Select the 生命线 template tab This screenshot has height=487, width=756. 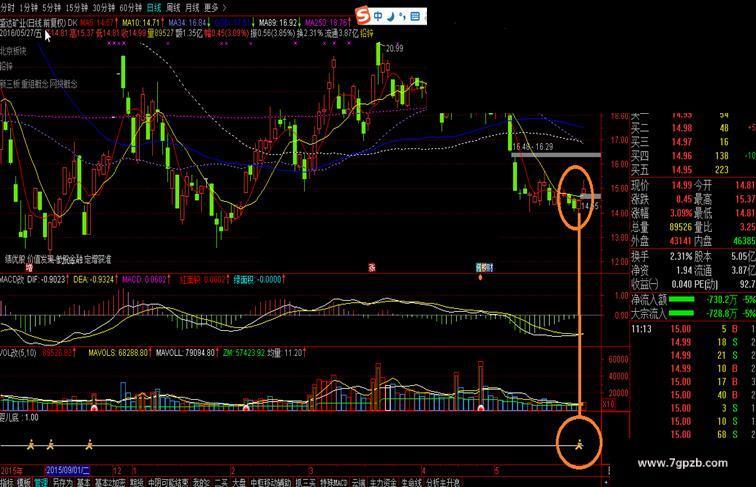pyautogui.click(x=411, y=482)
